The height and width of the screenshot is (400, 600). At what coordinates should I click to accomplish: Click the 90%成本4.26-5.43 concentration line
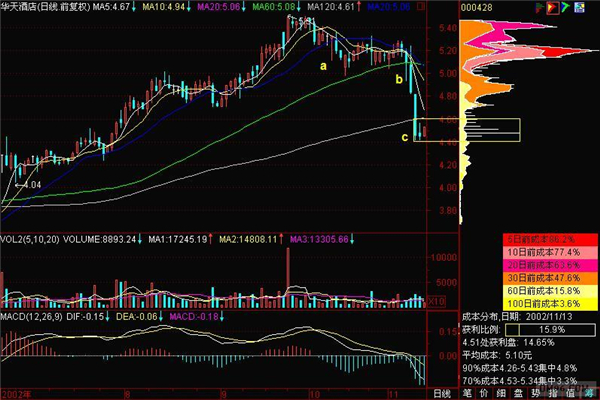coord(520,368)
